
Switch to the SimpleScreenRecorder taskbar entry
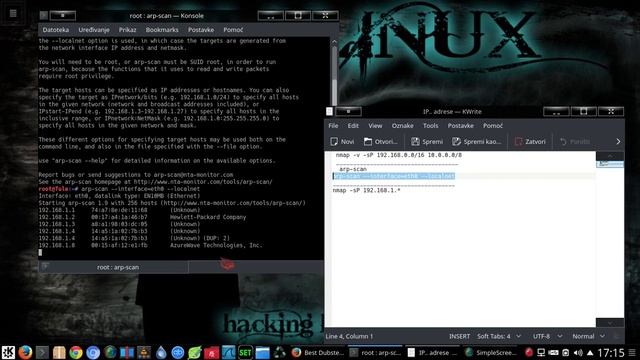[x=491, y=352]
